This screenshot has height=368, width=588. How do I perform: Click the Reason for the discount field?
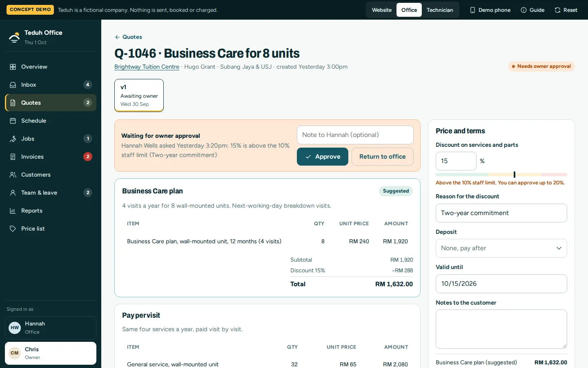coord(501,213)
